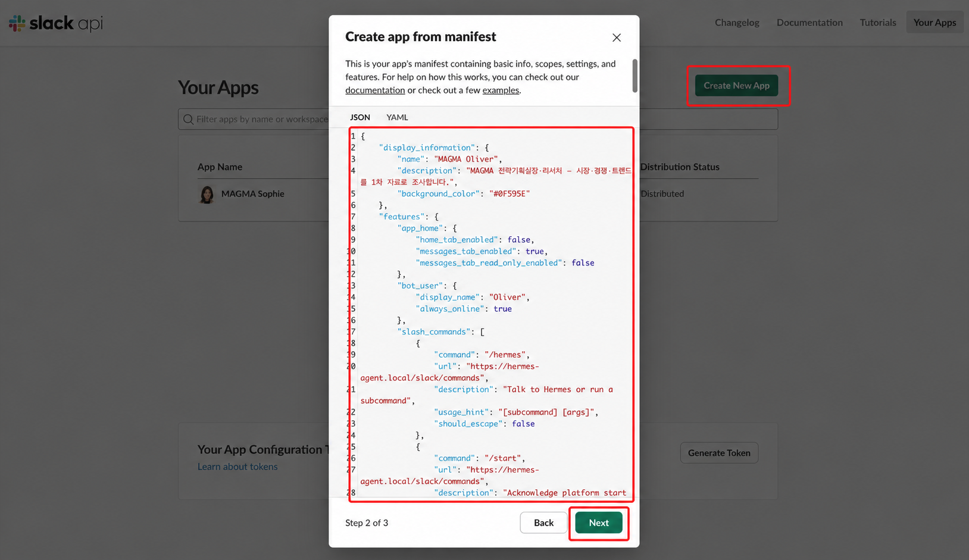The height and width of the screenshot is (560, 969).
Task: Click the Back button in the dialog
Action: (x=543, y=523)
